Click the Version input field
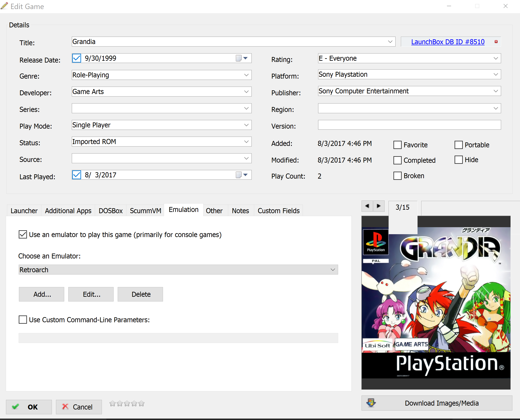Screen dimensions: 520x420 tap(409, 125)
